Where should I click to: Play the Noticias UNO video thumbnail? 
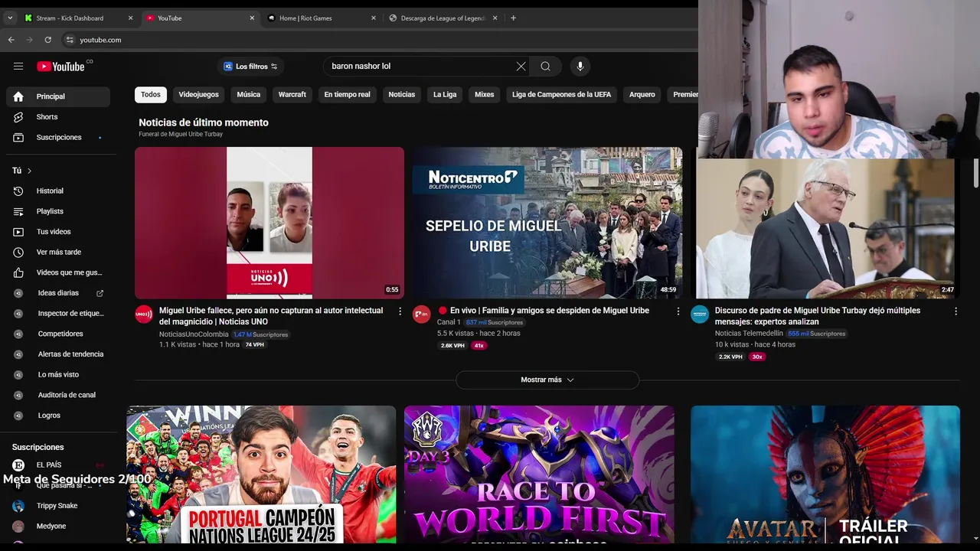pos(269,223)
